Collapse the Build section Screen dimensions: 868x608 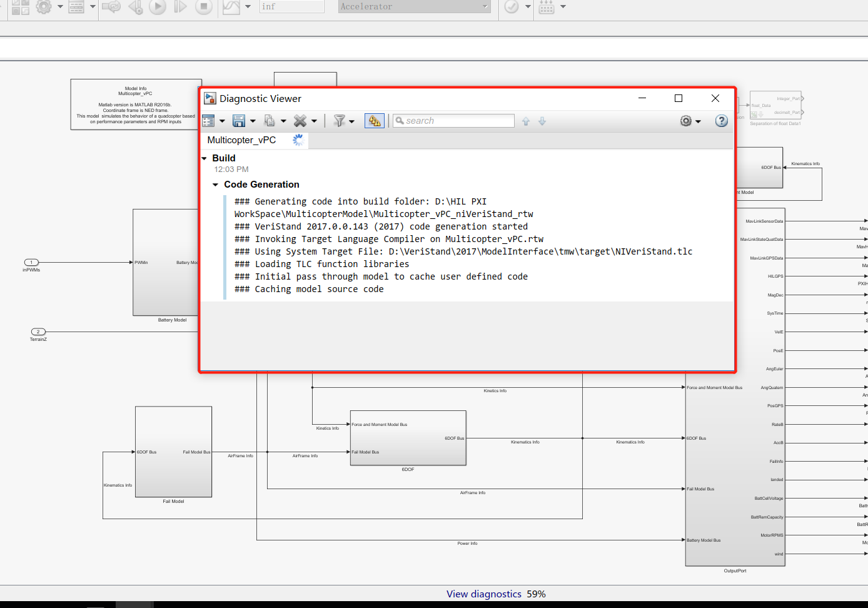click(x=204, y=158)
